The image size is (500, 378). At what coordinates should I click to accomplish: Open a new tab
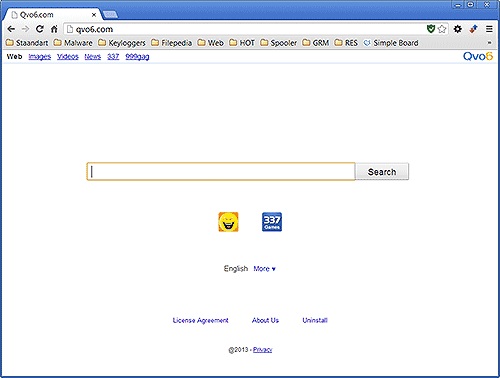[x=110, y=14]
